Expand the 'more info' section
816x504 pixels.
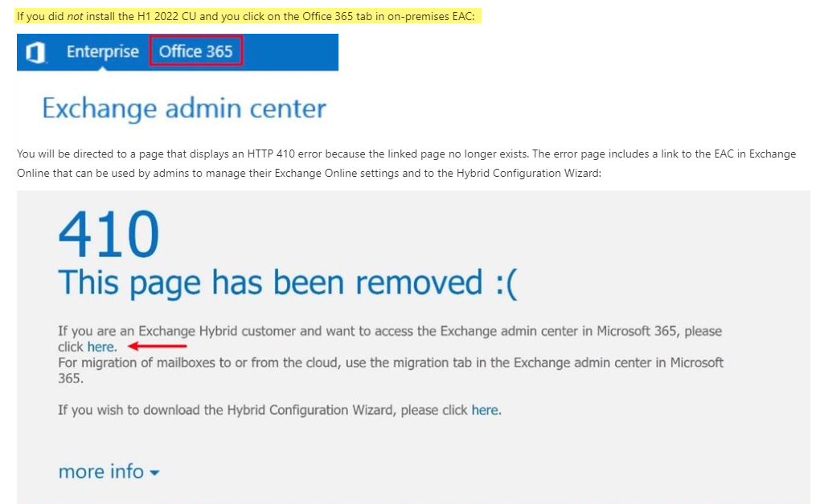(109, 471)
